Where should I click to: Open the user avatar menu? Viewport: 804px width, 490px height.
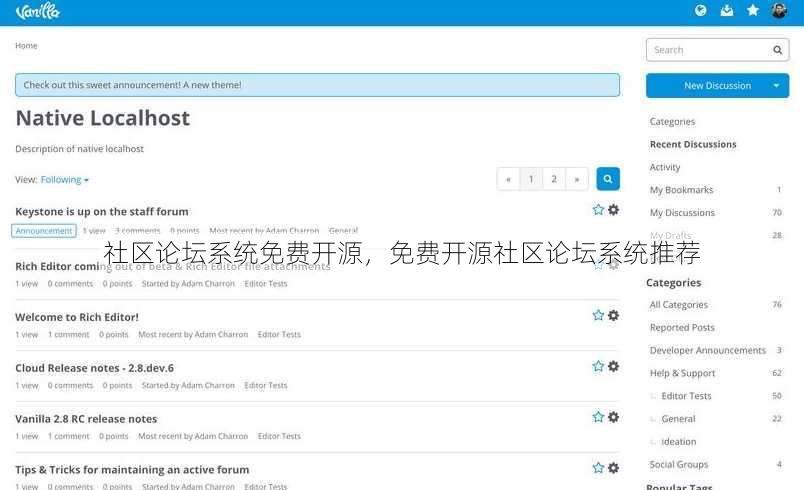tap(779, 10)
